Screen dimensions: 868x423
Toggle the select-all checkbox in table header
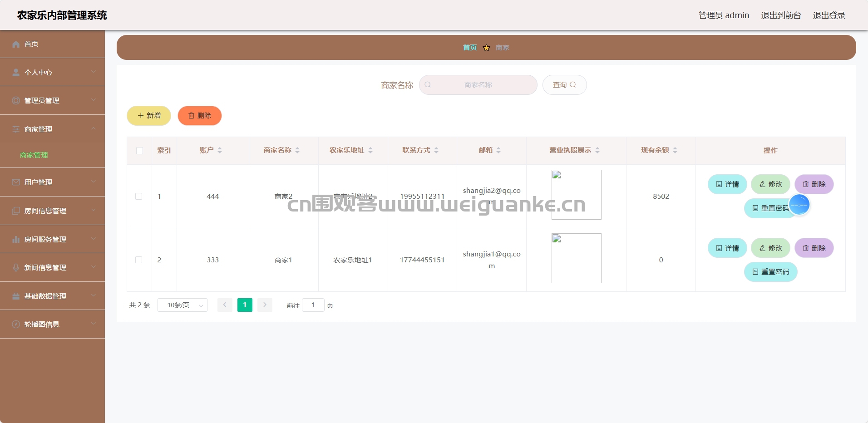tap(139, 151)
